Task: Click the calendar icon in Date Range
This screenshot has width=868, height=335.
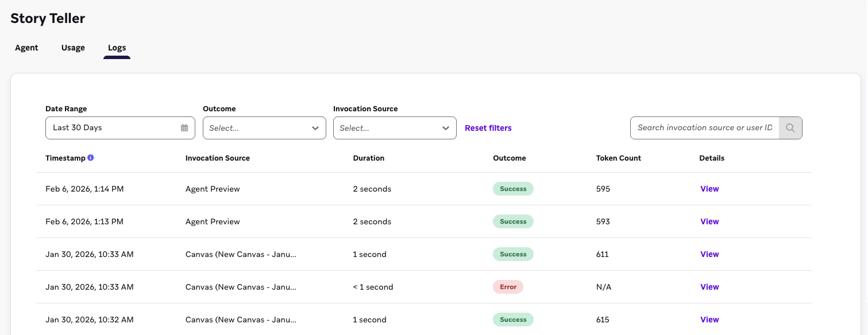Action: 184,128
